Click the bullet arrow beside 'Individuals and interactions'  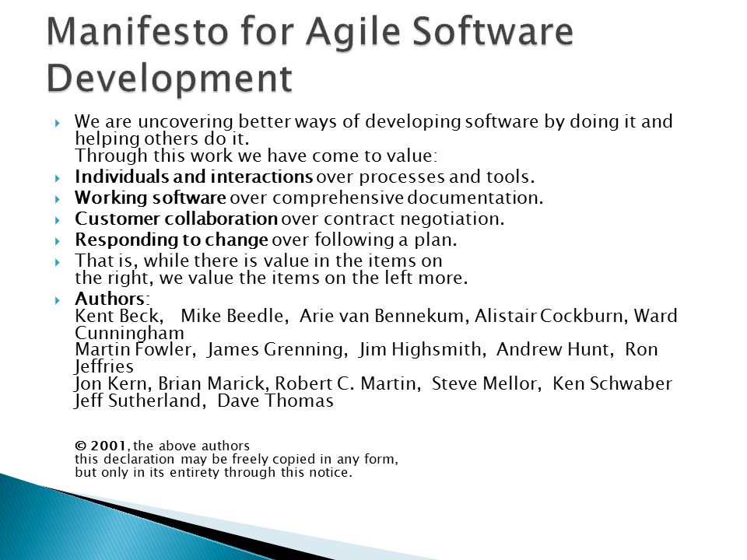58,179
